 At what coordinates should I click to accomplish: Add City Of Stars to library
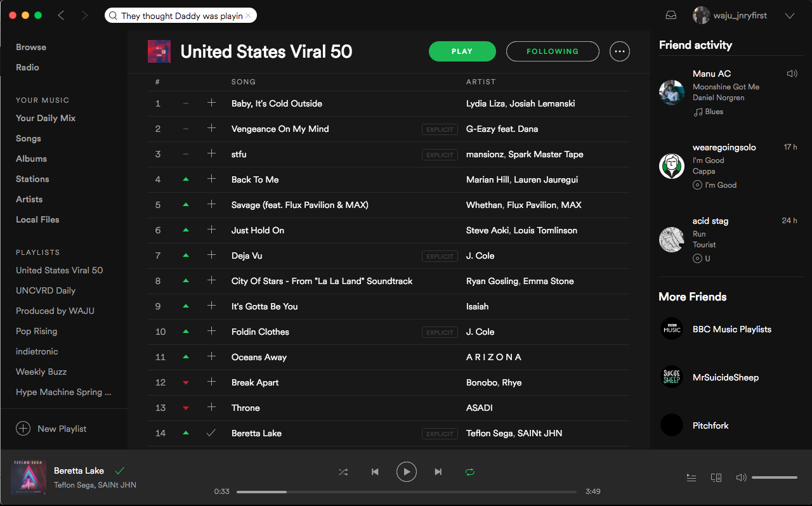(x=211, y=281)
